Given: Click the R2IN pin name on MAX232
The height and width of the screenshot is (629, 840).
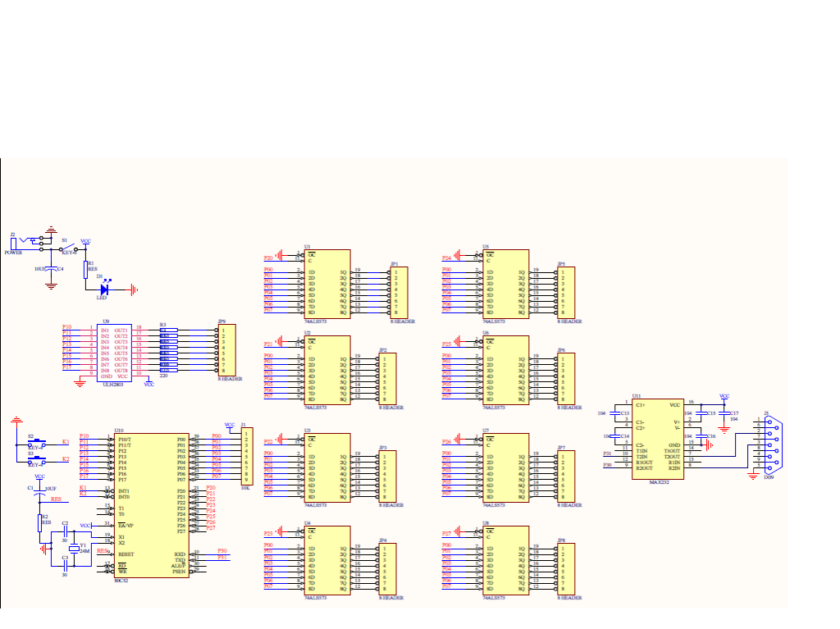Looking at the screenshot, I should tap(674, 468).
